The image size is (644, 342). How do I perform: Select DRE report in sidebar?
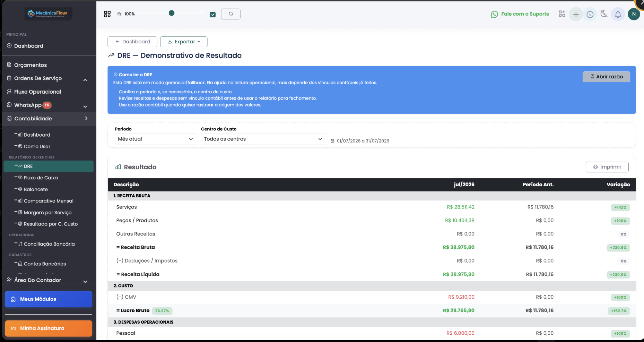pyautogui.click(x=49, y=166)
